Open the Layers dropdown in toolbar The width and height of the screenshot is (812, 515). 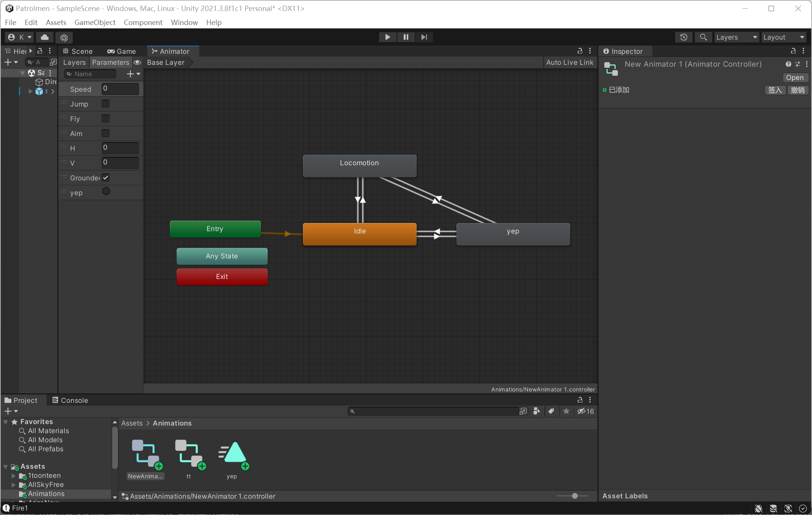pos(736,37)
